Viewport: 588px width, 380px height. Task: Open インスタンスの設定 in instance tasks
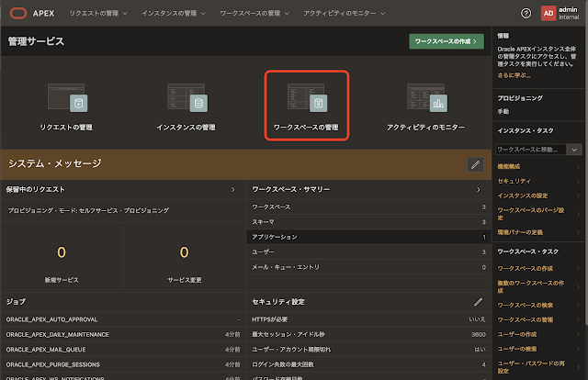pos(523,196)
